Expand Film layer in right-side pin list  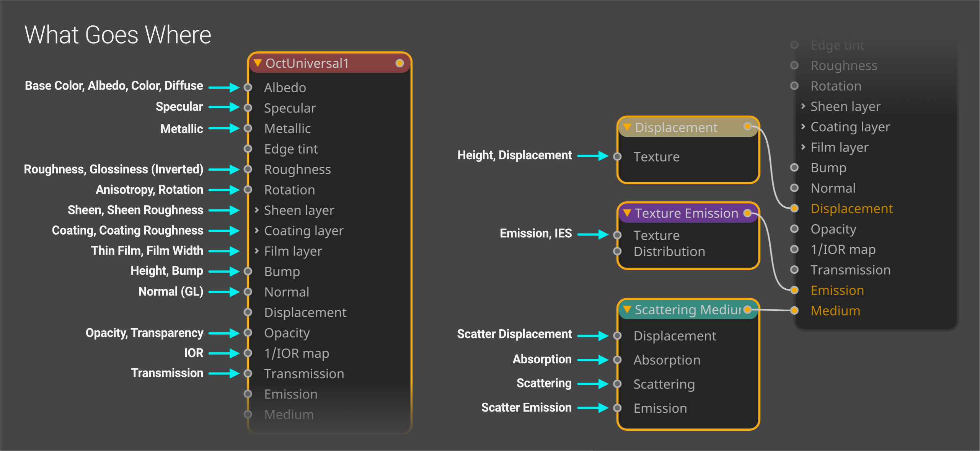803,147
